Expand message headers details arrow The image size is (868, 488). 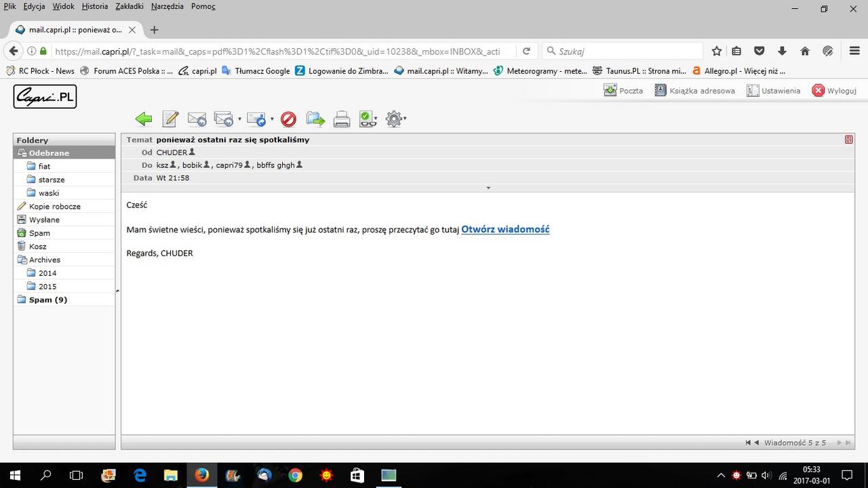coord(488,188)
